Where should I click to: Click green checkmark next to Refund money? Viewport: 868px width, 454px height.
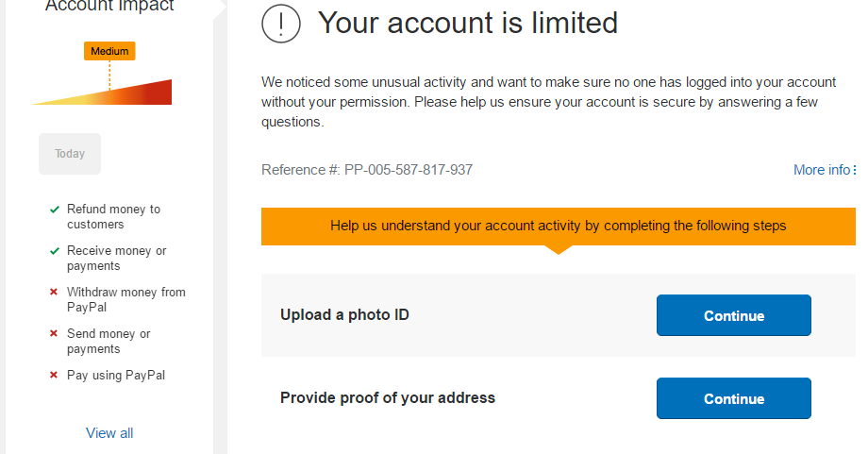55,210
